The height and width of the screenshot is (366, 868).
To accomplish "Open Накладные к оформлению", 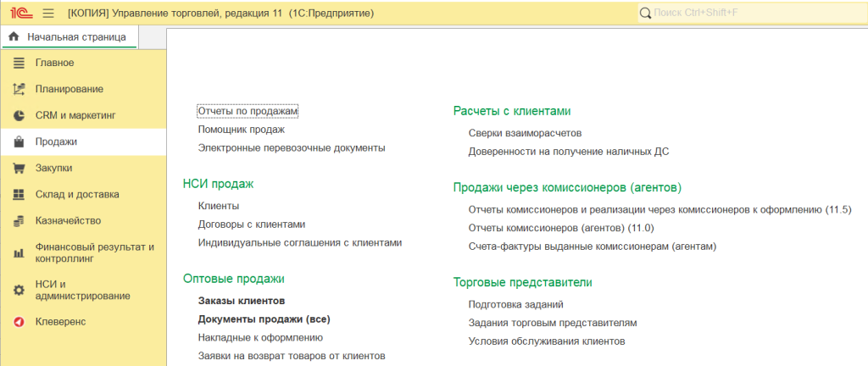I will click(x=261, y=338).
